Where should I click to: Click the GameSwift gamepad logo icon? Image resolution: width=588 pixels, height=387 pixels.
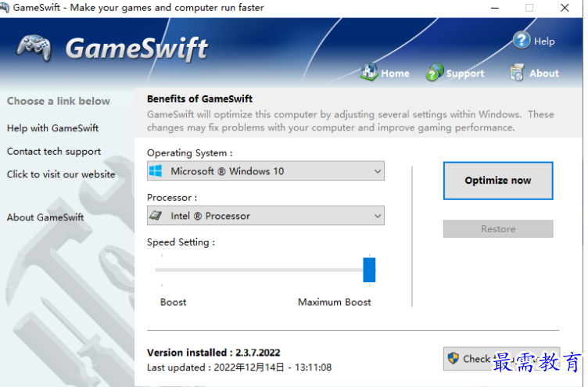[x=34, y=48]
